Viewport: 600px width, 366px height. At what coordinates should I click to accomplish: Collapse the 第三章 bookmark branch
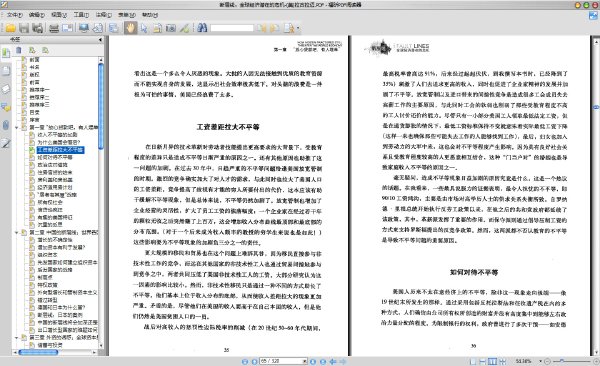16,338
